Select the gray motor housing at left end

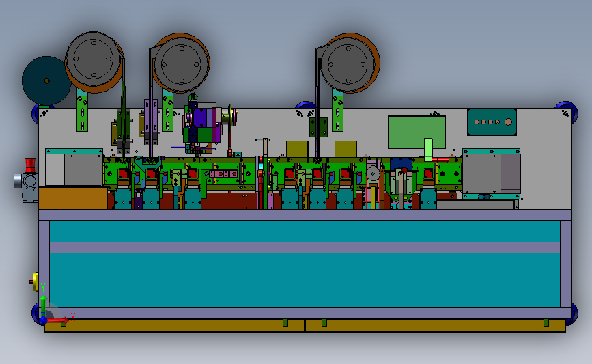pos(74,170)
